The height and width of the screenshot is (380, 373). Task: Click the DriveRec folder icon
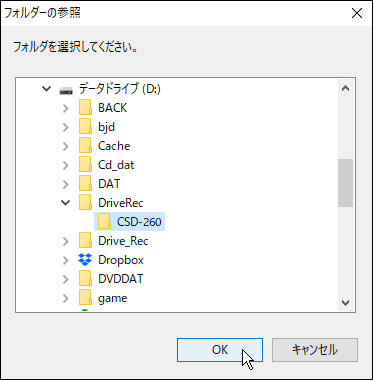(x=85, y=203)
